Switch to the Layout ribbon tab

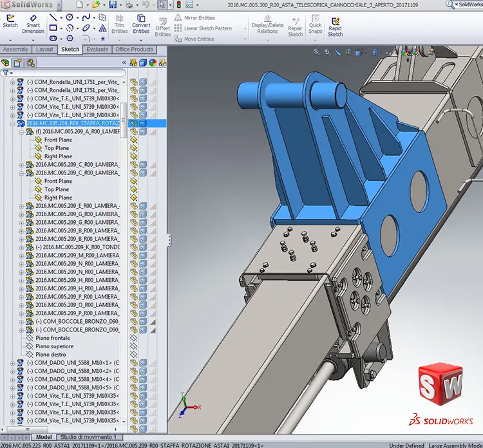[x=44, y=50]
